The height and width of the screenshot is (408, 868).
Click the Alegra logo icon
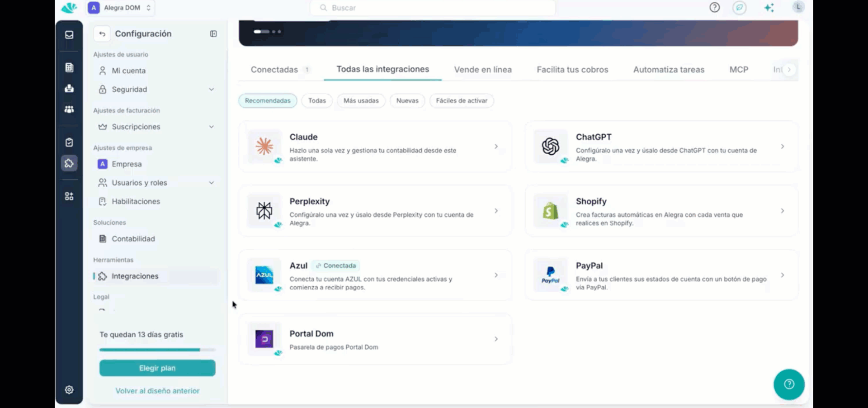(69, 8)
